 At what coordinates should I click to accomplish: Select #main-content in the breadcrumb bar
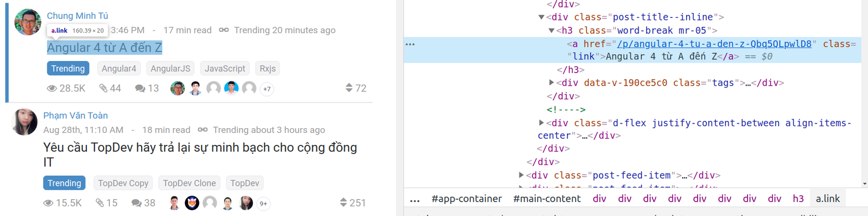pos(547,199)
